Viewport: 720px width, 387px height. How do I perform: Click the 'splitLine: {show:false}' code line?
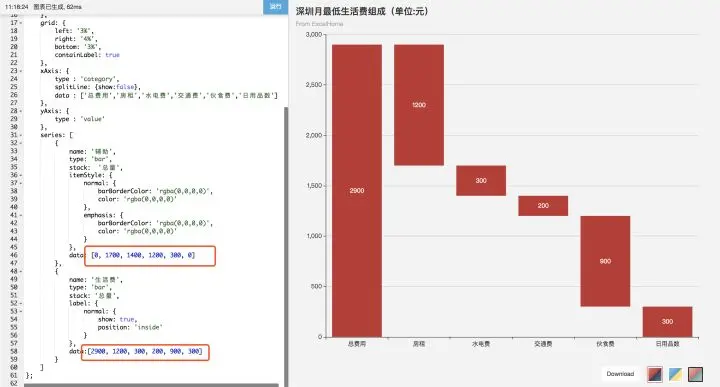coord(97,87)
